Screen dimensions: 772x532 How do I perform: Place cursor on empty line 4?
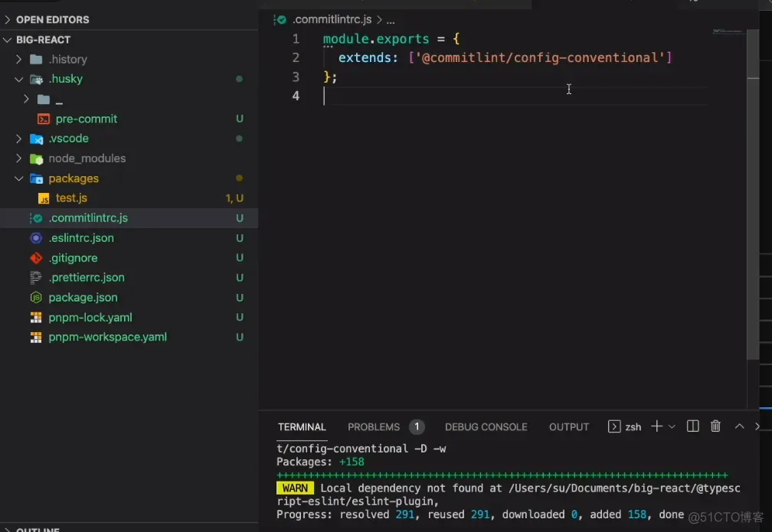tap(515, 96)
